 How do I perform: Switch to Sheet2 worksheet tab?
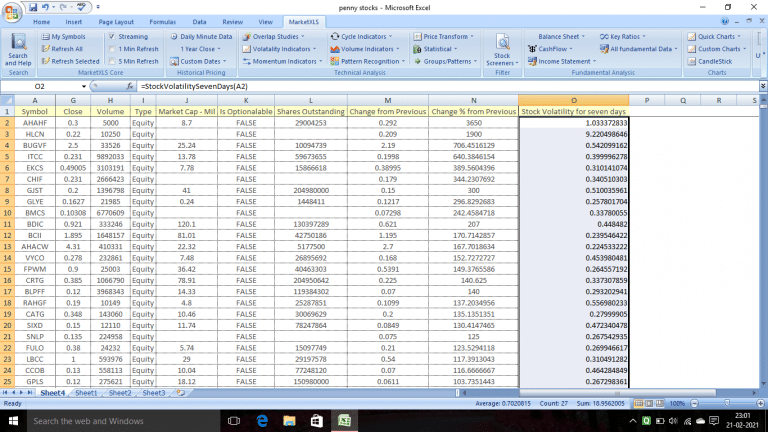[x=120, y=393]
